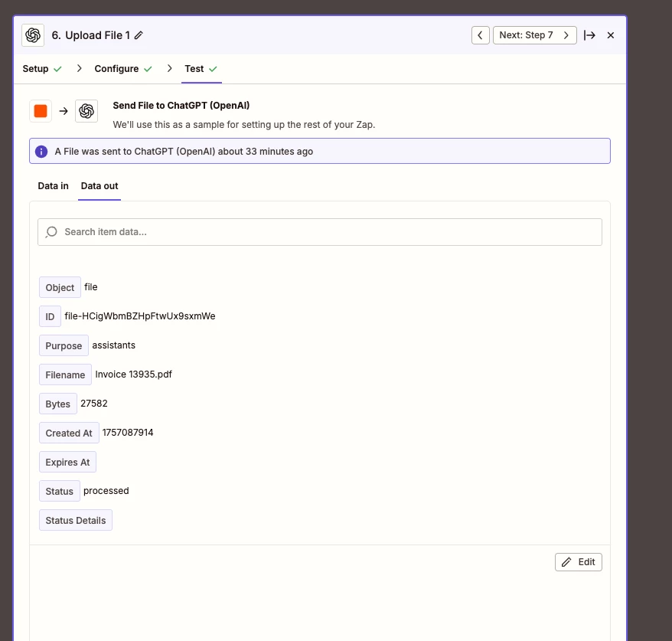Select the Bytes field label
Screen dimensions: 672x641
pyautogui.click(x=58, y=404)
